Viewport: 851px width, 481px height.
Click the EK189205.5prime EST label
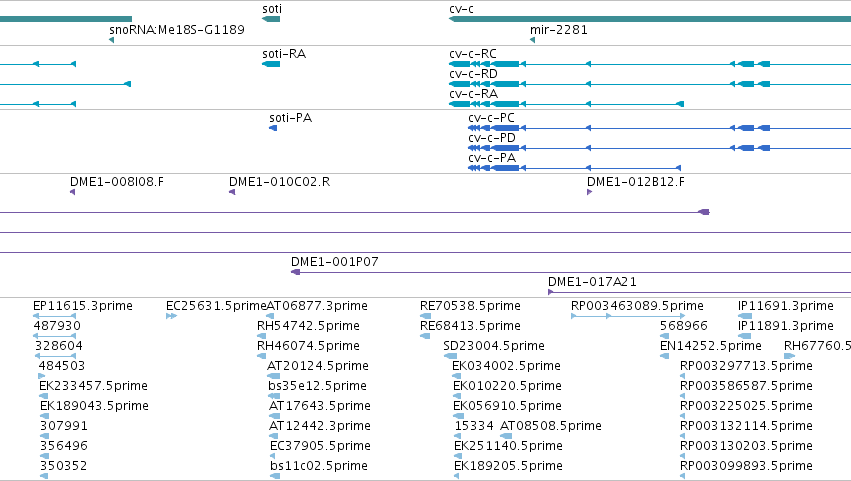coord(508,466)
